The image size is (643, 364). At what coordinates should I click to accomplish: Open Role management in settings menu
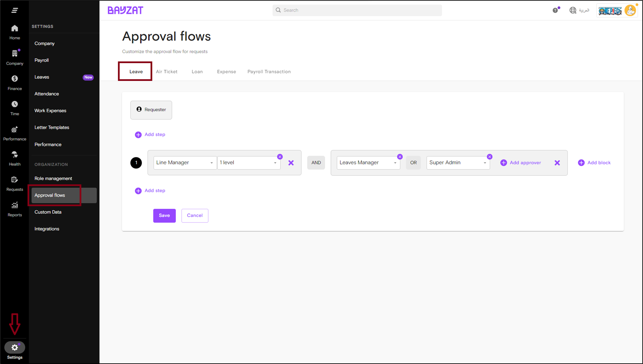tap(53, 178)
